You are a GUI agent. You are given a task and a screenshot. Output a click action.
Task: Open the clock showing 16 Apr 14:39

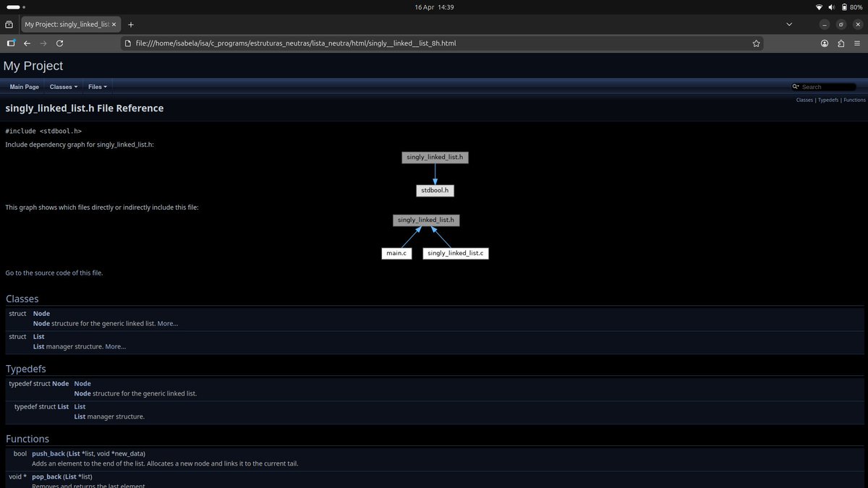pyautogui.click(x=434, y=7)
